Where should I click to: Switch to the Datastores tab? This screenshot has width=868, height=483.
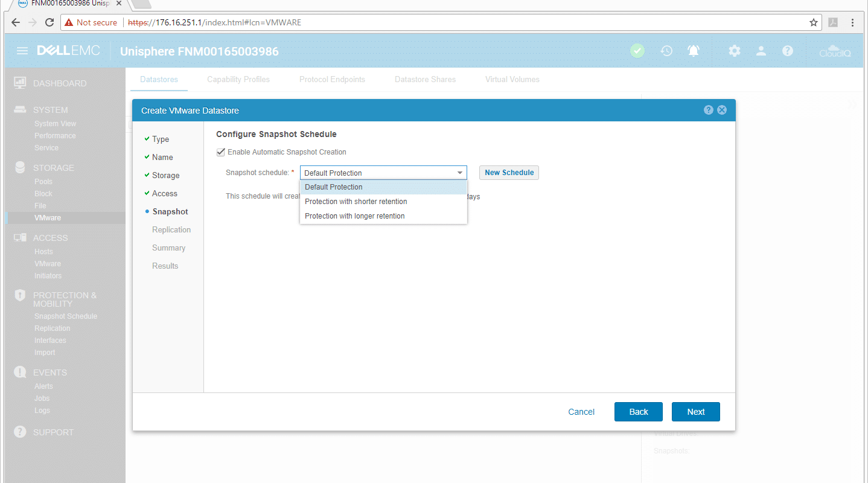pos(159,79)
